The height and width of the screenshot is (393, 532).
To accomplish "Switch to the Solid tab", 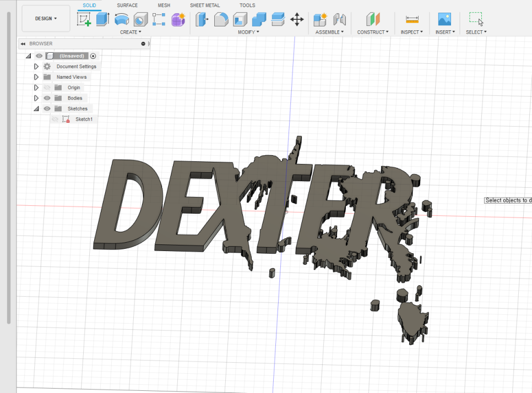I will coord(89,6).
